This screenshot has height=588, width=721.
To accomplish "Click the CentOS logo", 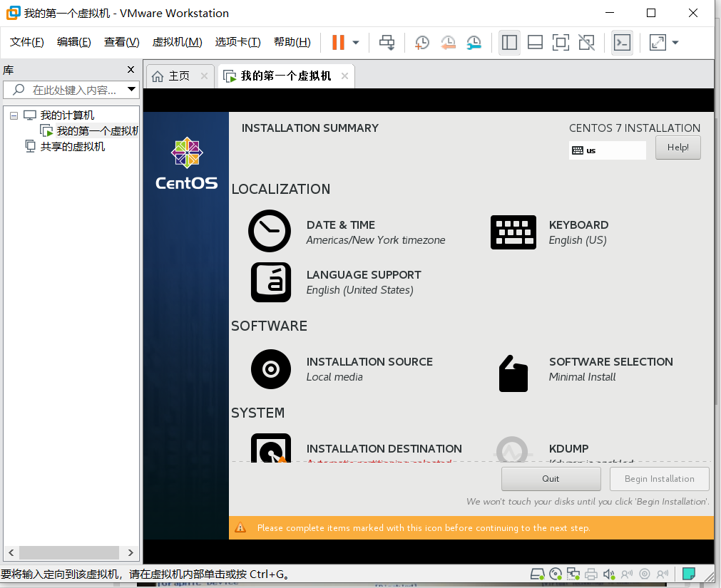I will [187, 163].
